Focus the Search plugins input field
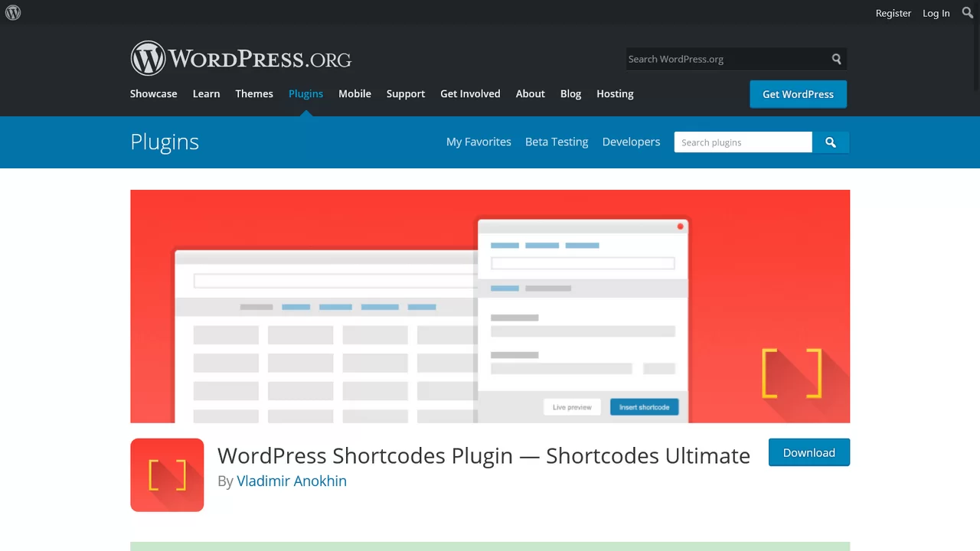This screenshot has width=980, height=551. [743, 142]
